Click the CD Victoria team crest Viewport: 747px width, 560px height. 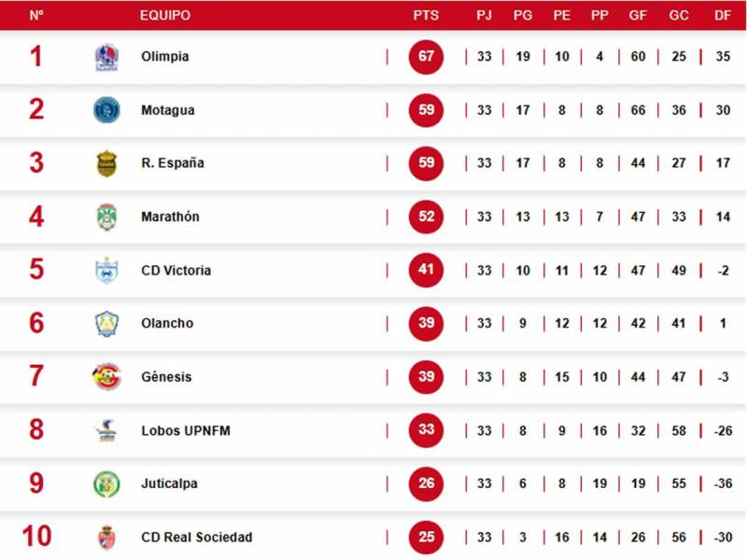point(106,271)
